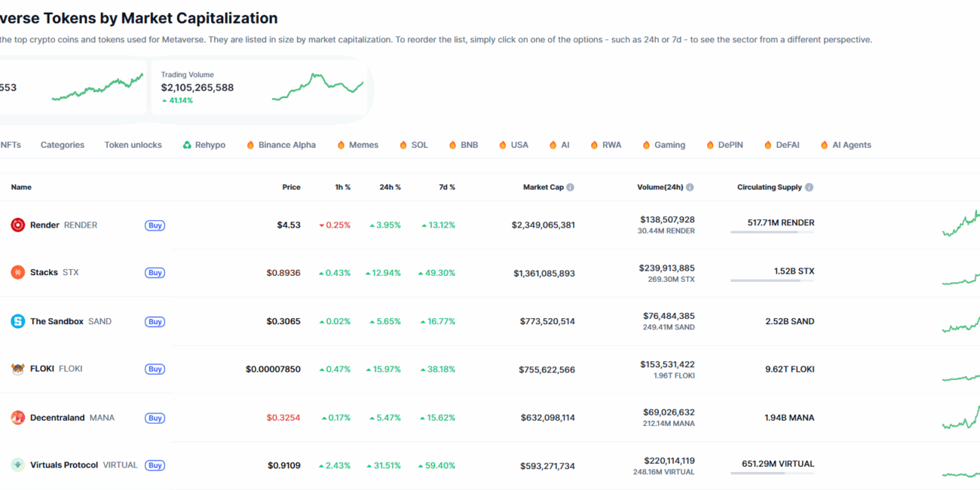
Task: Click Stacks' circulating supply progress bar
Action: 772,280
